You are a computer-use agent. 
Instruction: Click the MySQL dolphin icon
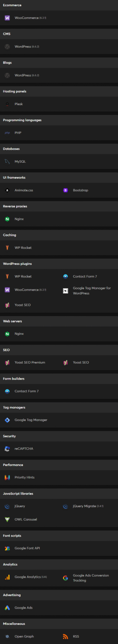(x=7, y=161)
